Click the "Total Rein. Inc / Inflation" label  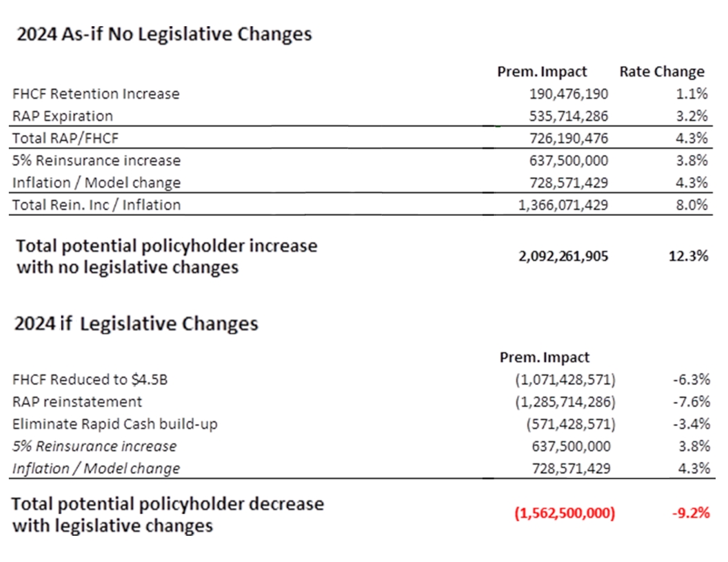(x=97, y=205)
